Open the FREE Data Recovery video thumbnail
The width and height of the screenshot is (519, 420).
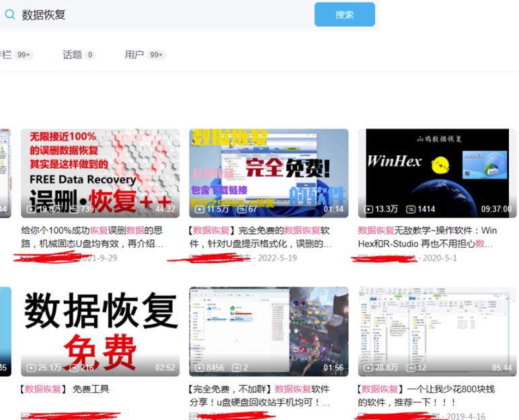point(100,173)
